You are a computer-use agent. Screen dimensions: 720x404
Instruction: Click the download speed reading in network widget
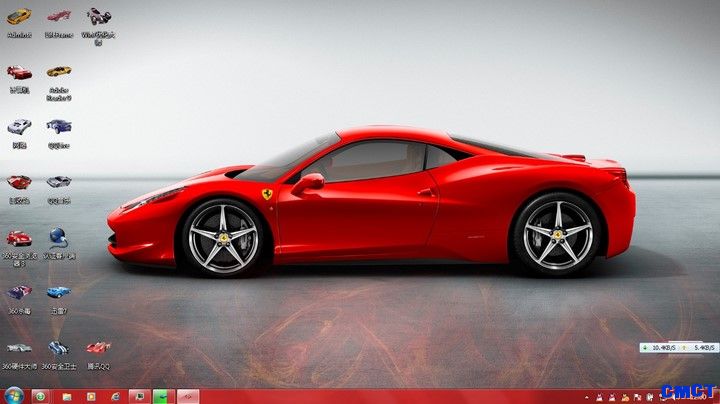663,348
